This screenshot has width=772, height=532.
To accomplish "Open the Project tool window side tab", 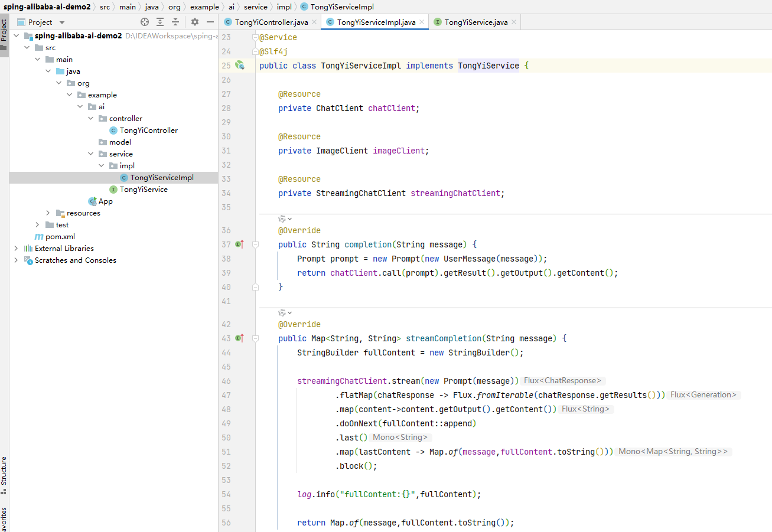I will pyautogui.click(x=4, y=35).
